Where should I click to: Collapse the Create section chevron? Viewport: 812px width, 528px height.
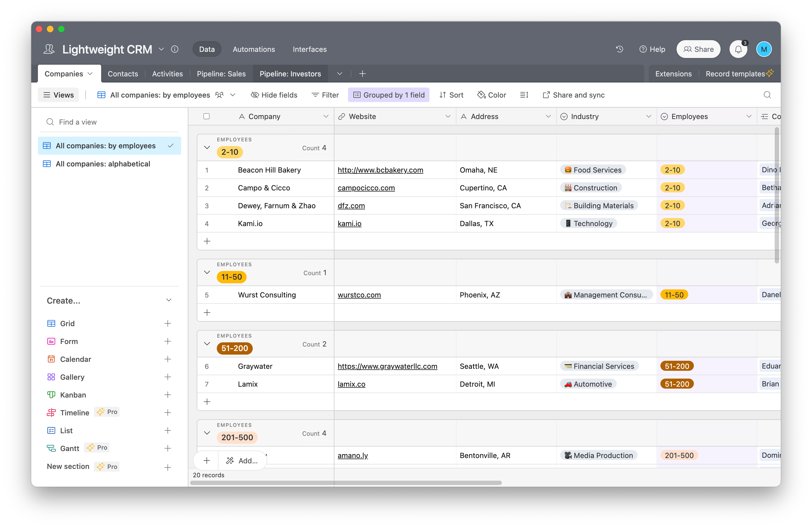coord(169,300)
